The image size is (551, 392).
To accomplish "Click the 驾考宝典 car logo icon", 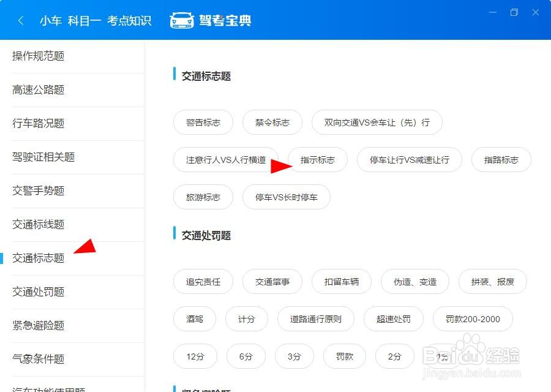I will (x=182, y=20).
